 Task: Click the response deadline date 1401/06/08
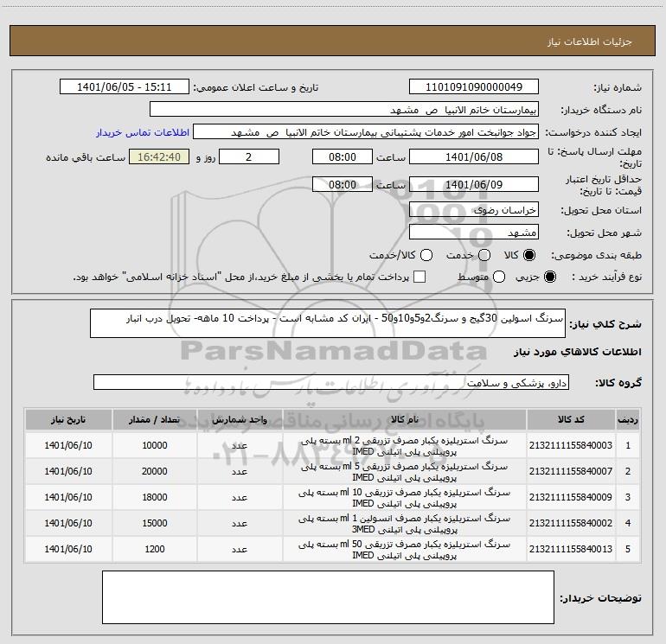pyautogui.click(x=474, y=156)
